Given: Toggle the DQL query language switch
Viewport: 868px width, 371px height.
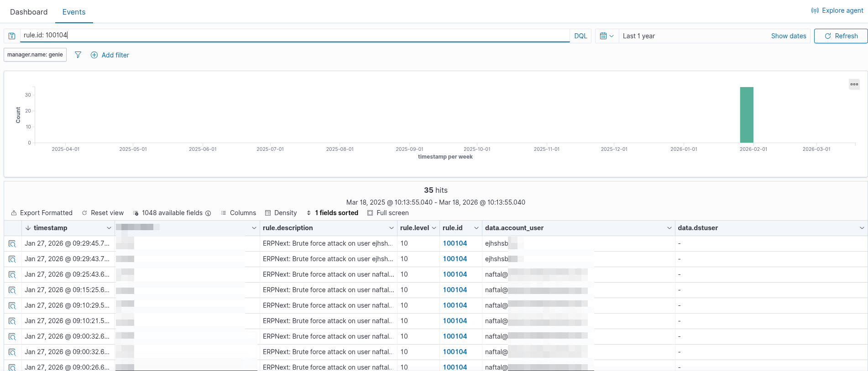Looking at the screenshot, I should pyautogui.click(x=580, y=36).
